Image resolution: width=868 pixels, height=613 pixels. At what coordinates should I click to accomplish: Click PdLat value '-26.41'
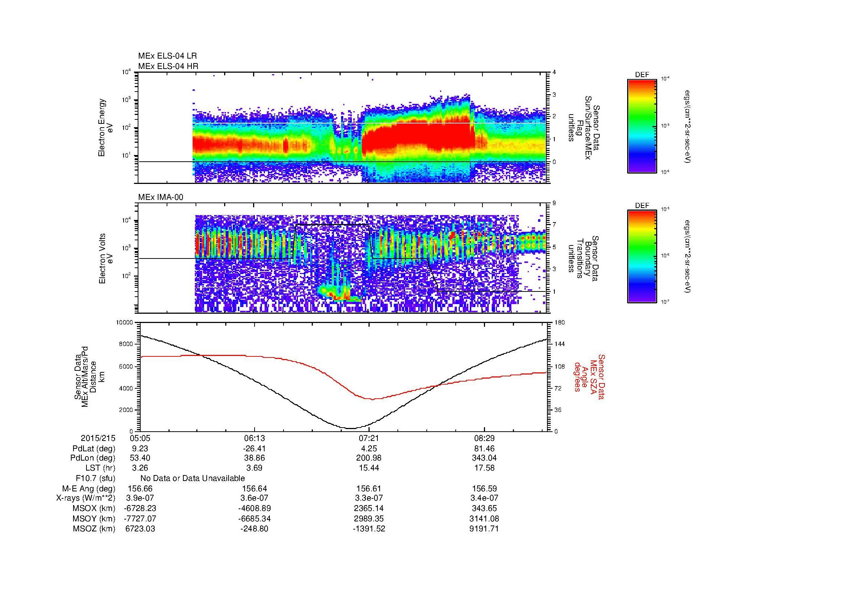[255, 449]
